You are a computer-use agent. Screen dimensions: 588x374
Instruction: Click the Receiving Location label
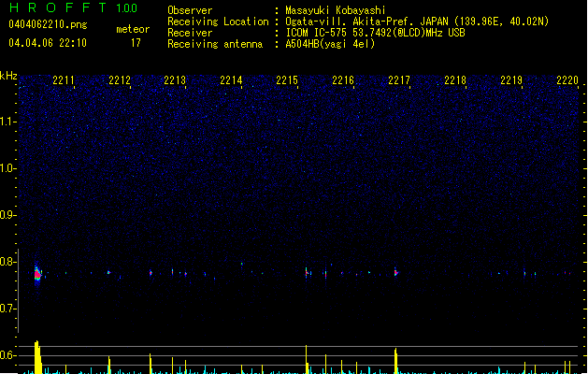tap(218, 22)
